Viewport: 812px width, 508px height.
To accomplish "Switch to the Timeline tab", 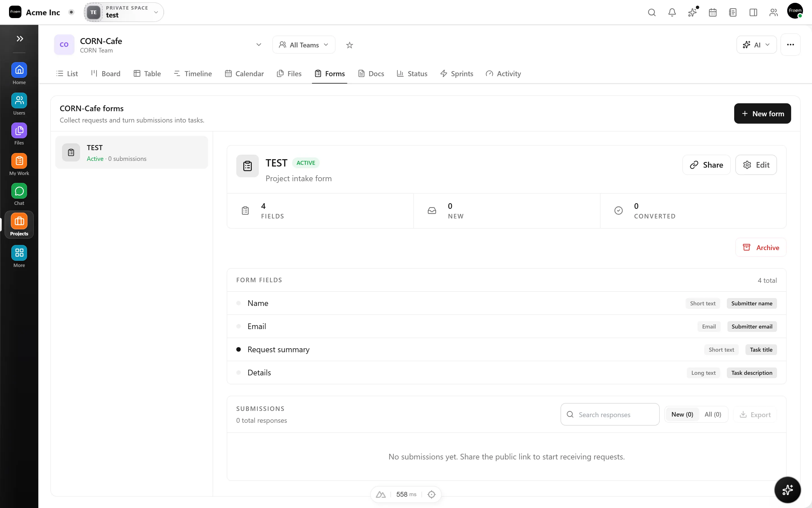I will click(x=193, y=74).
